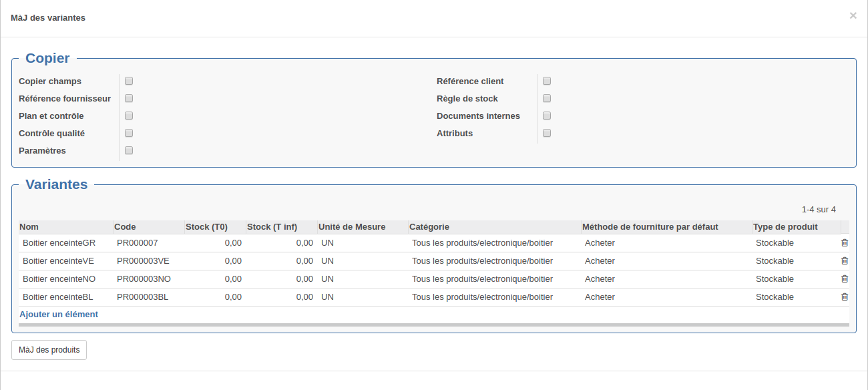Image resolution: width=868 pixels, height=390 pixels.
Task: Click the MàJ des produits button
Action: 49,350
